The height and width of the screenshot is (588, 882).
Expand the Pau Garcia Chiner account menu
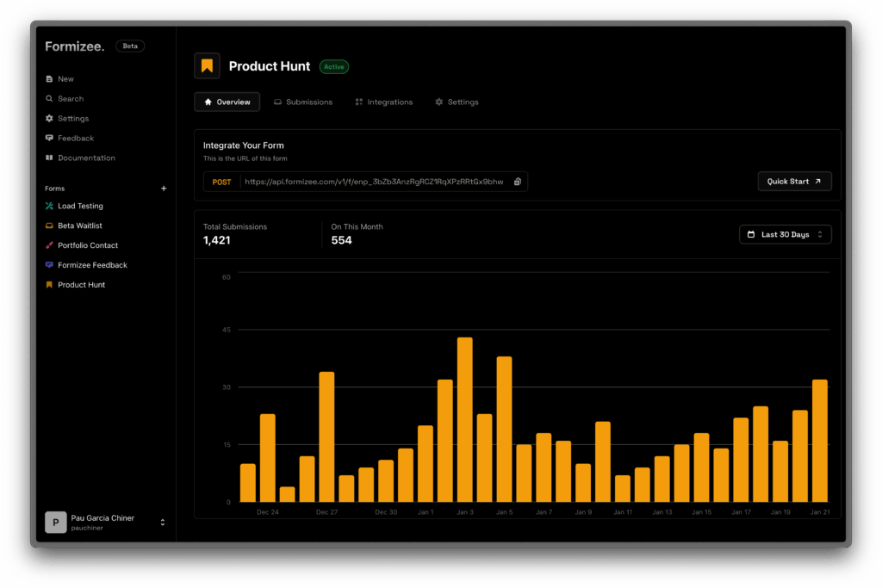(x=163, y=523)
